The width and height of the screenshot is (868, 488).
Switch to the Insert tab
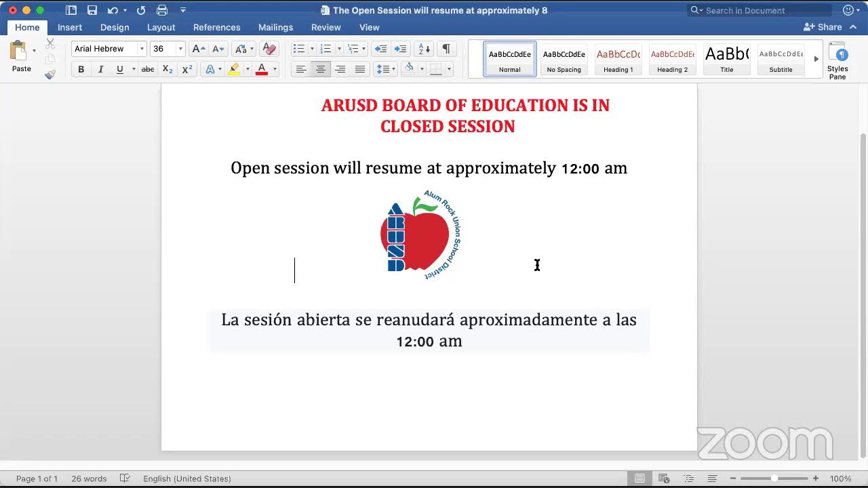pos(70,27)
